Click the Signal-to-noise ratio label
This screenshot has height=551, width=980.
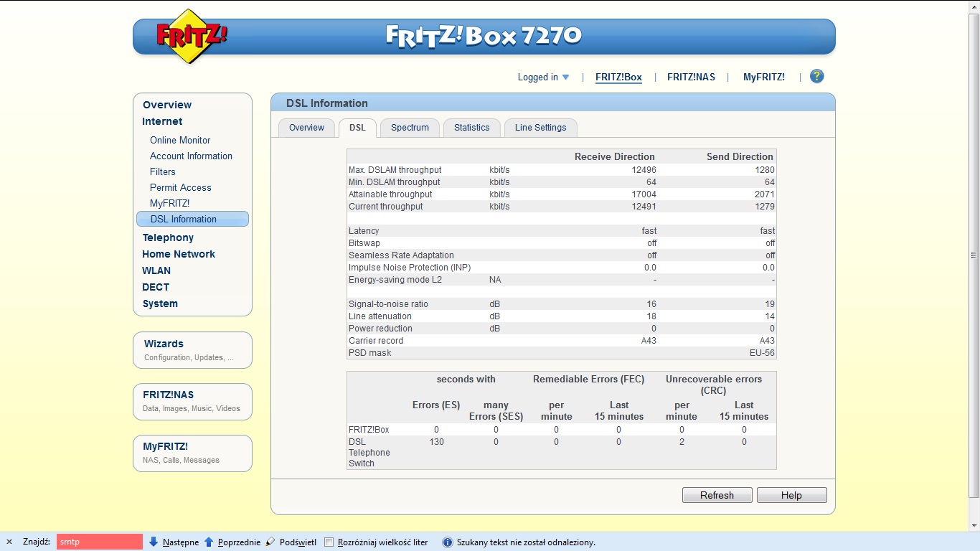(x=388, y=304)
